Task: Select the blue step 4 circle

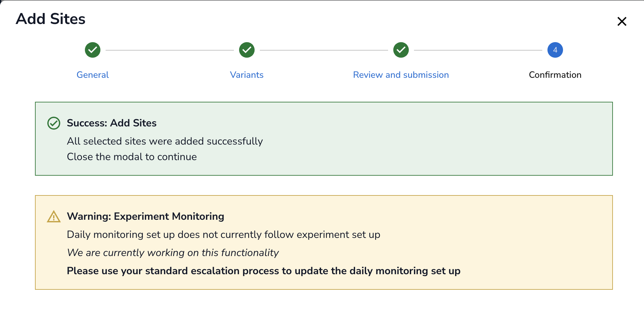Action: click(555, 50)
